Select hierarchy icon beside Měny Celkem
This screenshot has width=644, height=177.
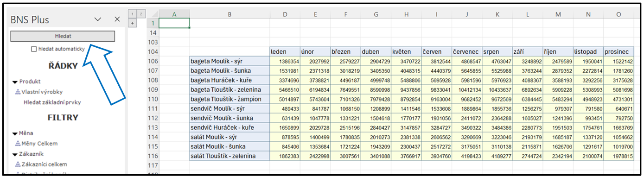[x=18, y=144]
